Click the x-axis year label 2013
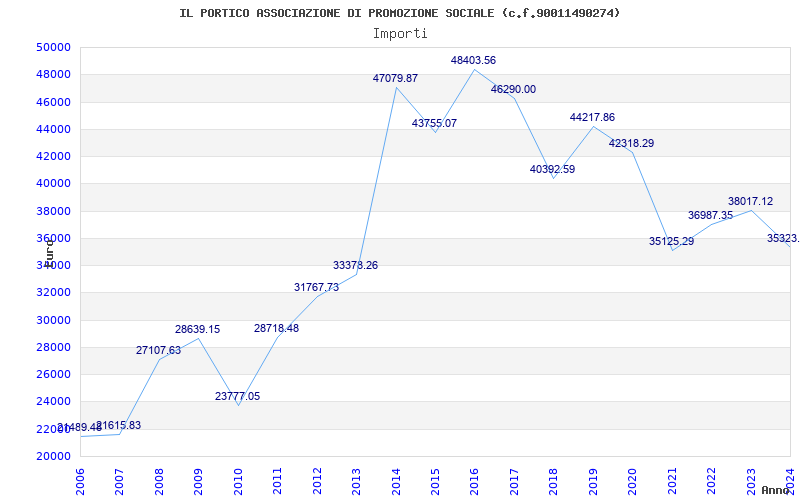This screenshot has width=800, height=500. pos(356,482)
